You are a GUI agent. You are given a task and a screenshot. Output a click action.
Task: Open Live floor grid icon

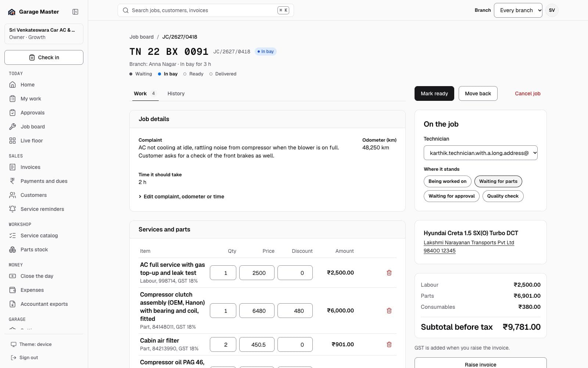(x=12, y=141)
